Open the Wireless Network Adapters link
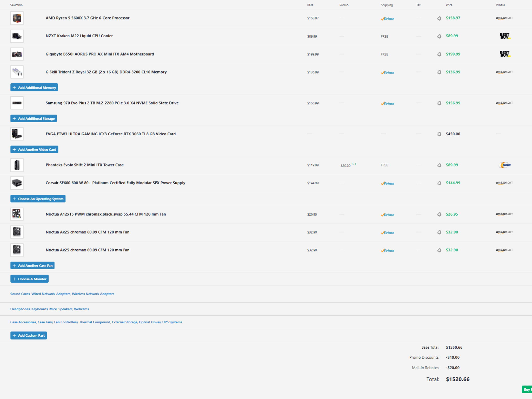This screenshot has width=532, height=399. coord(93,294)
